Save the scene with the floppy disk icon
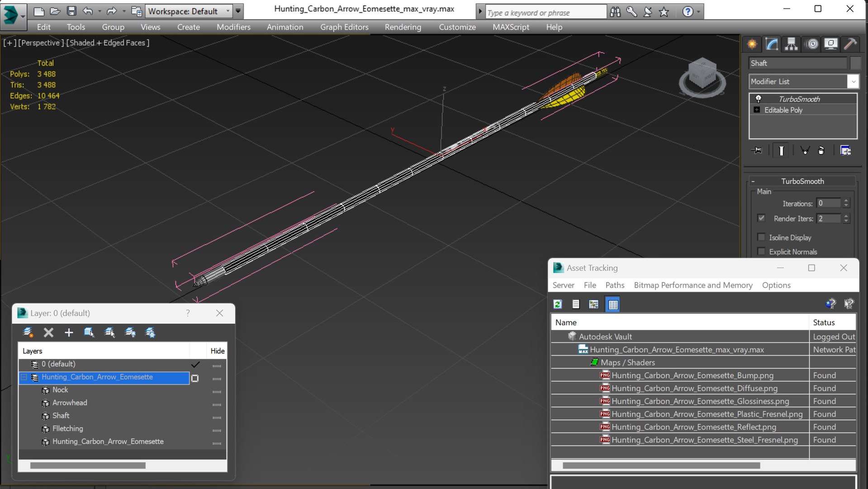This screenshot has height=489, width=868. (71, 11)
